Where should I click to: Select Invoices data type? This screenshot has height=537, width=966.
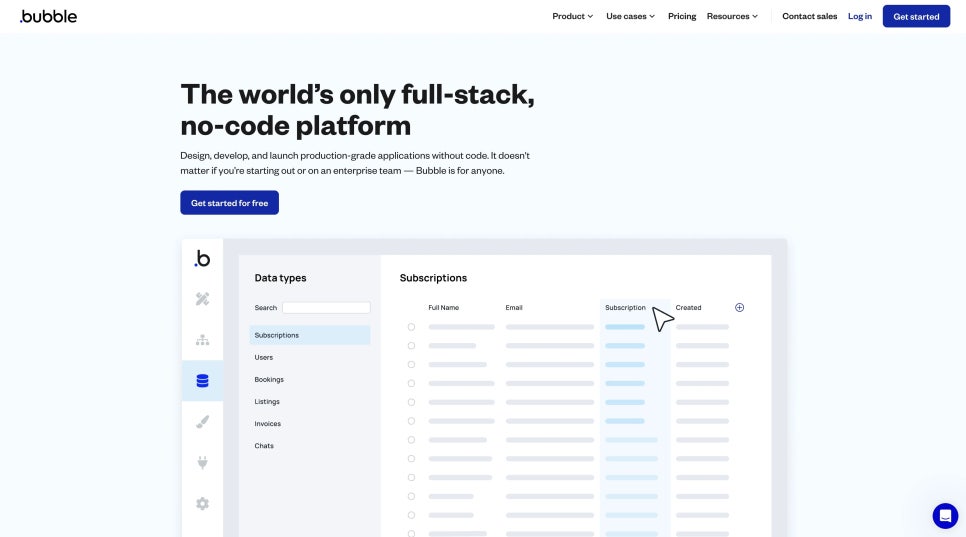(x=267, y=424)
